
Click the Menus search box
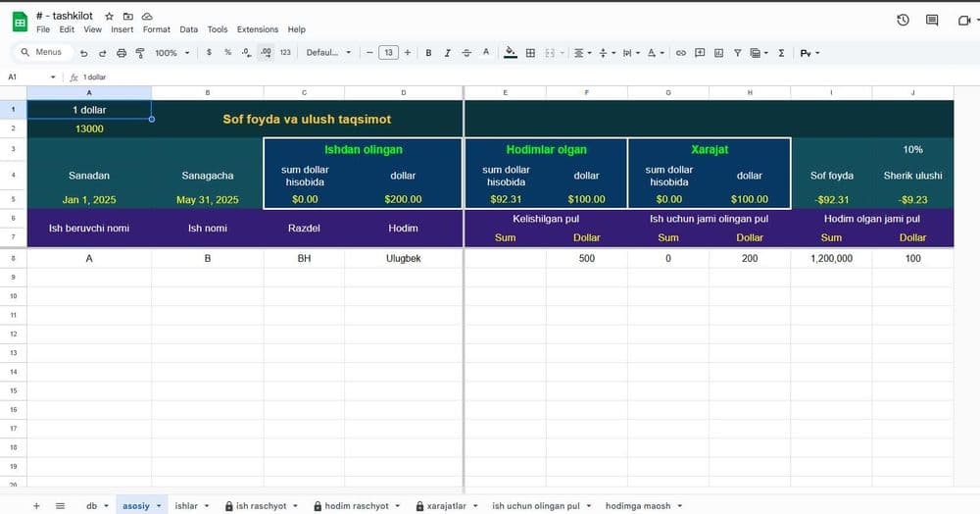41,53
